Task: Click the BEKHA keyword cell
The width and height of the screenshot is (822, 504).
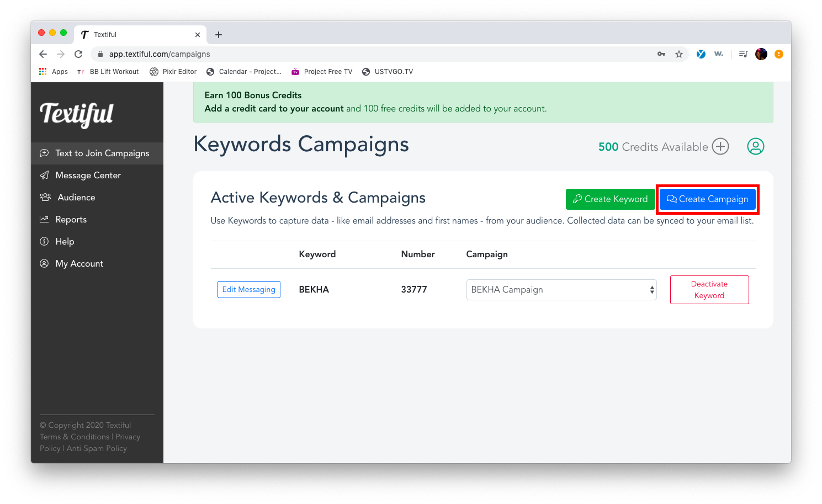Action: click(314, 289)
